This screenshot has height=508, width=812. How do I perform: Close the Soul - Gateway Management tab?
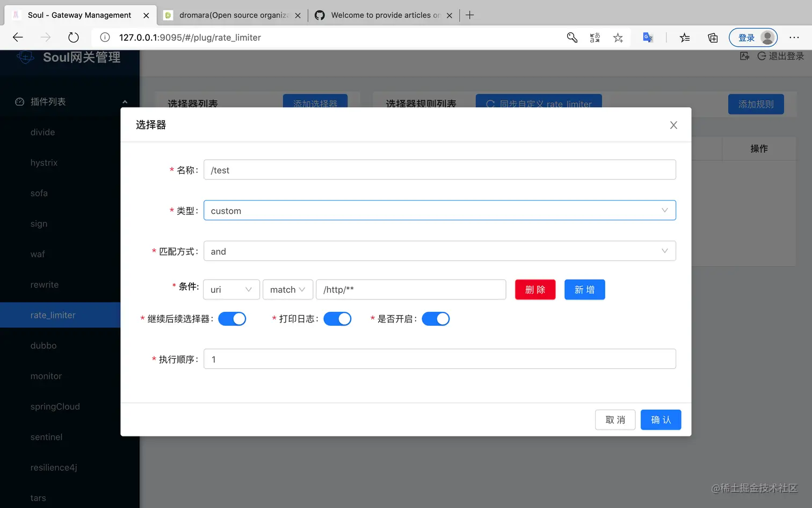click(x=146, y=16)
